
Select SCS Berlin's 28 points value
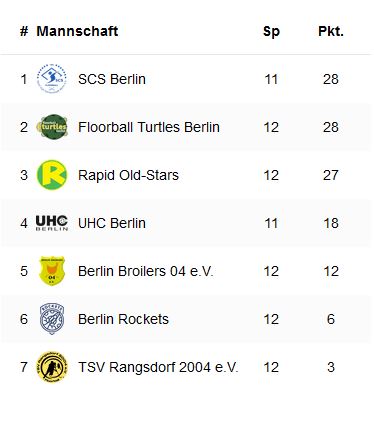point(331,79)
